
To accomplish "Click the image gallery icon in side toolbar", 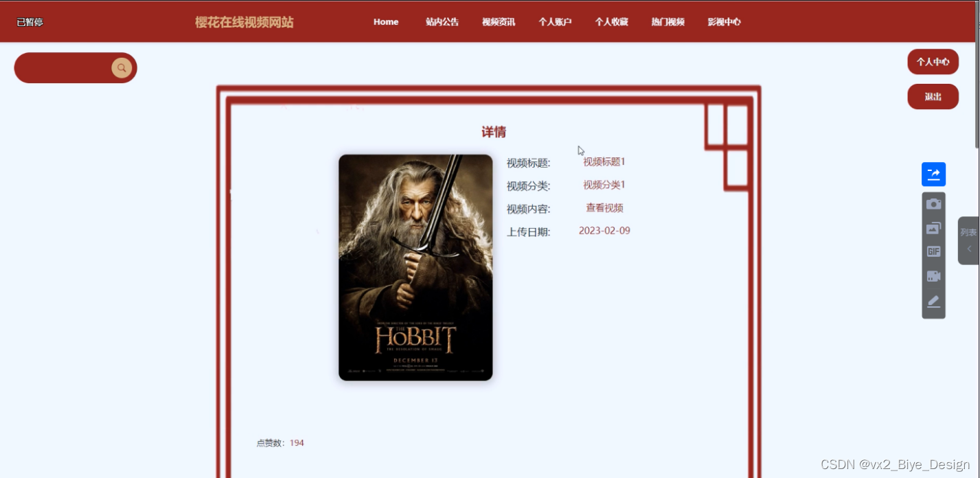I will (x=933, y=228).
